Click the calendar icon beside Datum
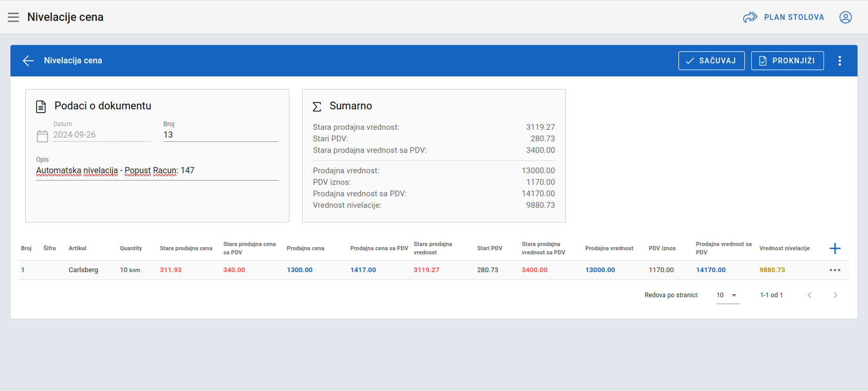868x391 pixels. click(x=42, y=136)
